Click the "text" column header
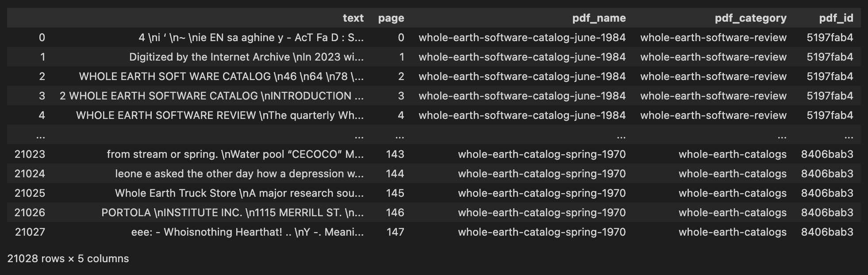The width and height of the screenshot is (868, 275). 353,18
